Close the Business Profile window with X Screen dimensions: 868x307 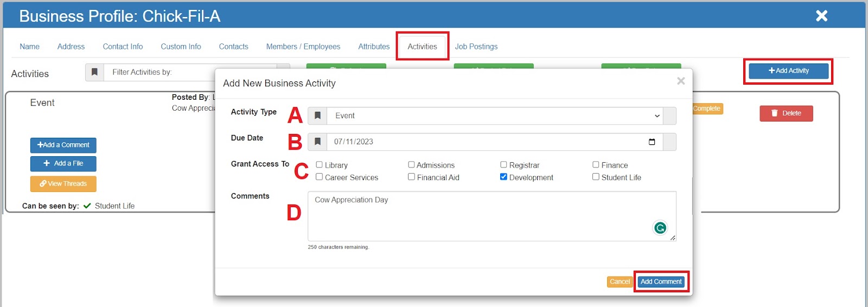[x=821, y=16]
